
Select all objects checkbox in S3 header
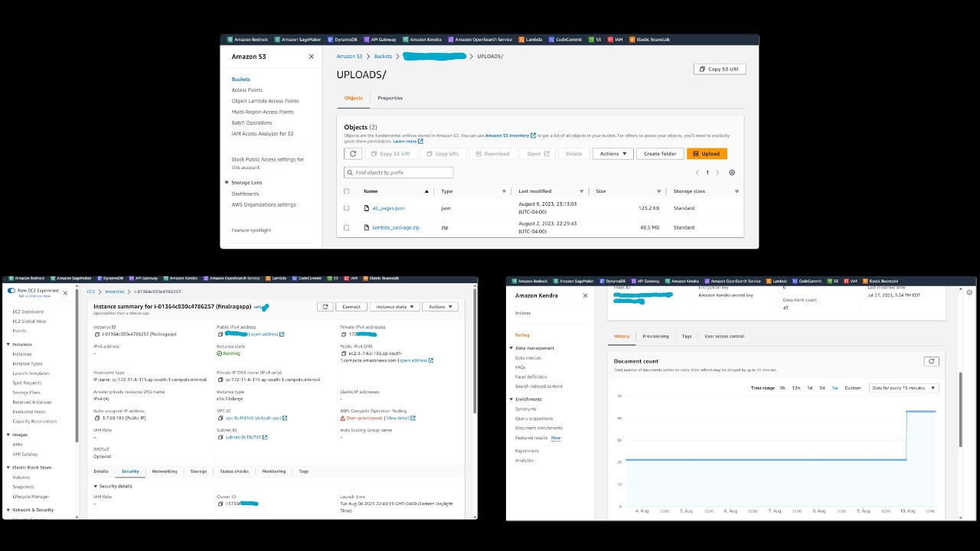click(347, 191)
